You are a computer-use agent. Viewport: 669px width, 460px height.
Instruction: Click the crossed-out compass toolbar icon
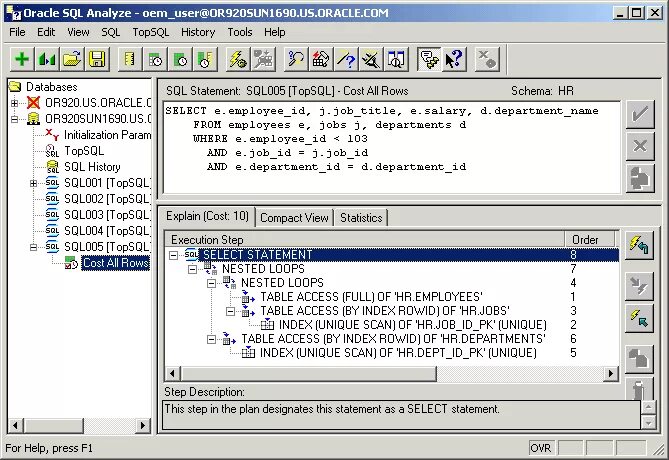pos(371,59)
